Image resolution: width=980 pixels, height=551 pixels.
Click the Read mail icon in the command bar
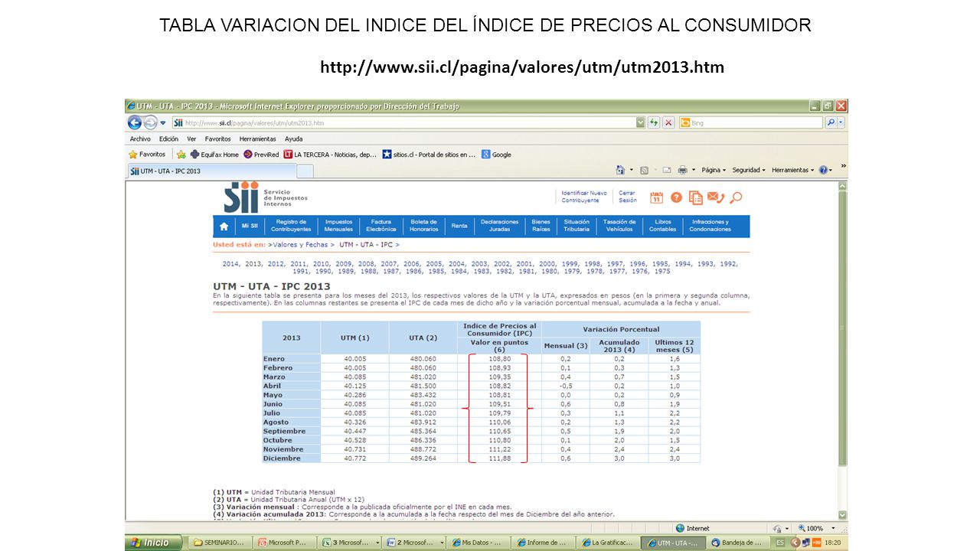click(667, 170)
